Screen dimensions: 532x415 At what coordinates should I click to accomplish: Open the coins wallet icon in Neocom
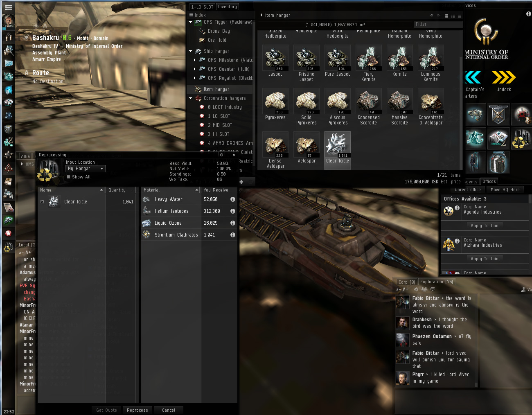[x=9, y=142]
